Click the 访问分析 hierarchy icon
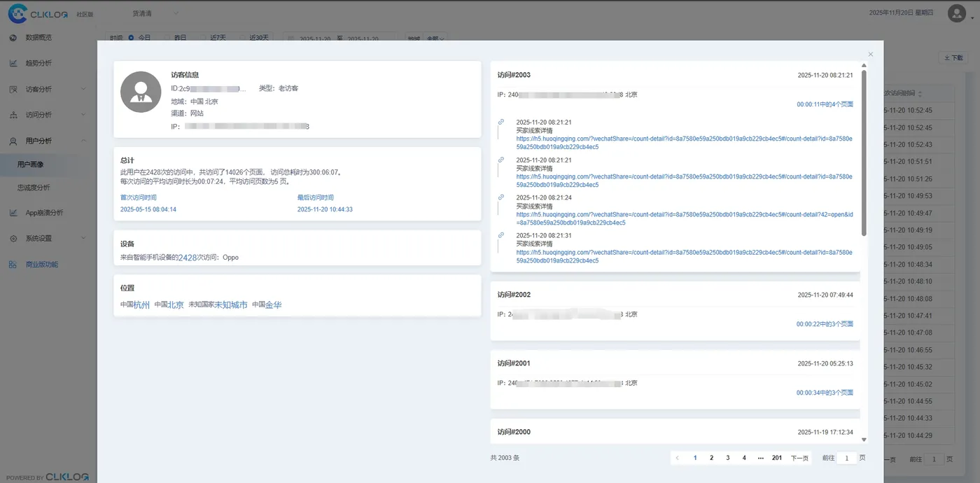This screenshot has width=980, height=483. (x=13, y=115)
